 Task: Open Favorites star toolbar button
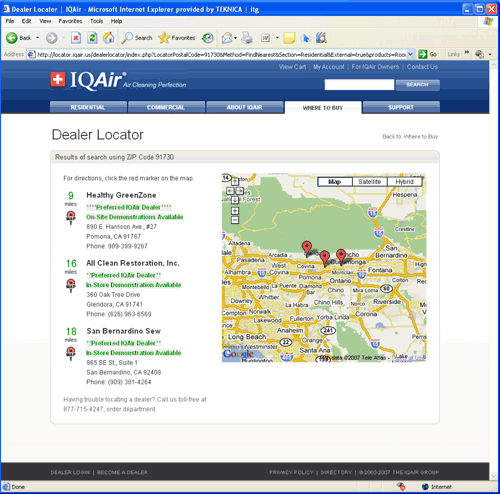pos(177,38)
